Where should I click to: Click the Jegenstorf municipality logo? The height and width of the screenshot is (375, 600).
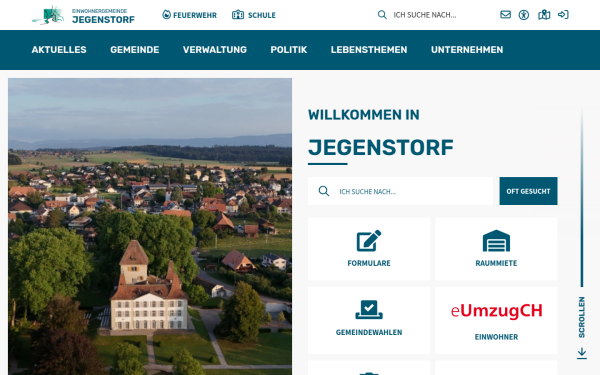point(83,15)
